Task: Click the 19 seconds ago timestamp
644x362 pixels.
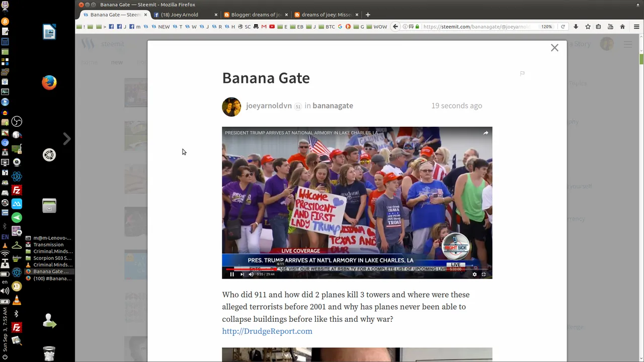Action: click(x=456, y=106)
